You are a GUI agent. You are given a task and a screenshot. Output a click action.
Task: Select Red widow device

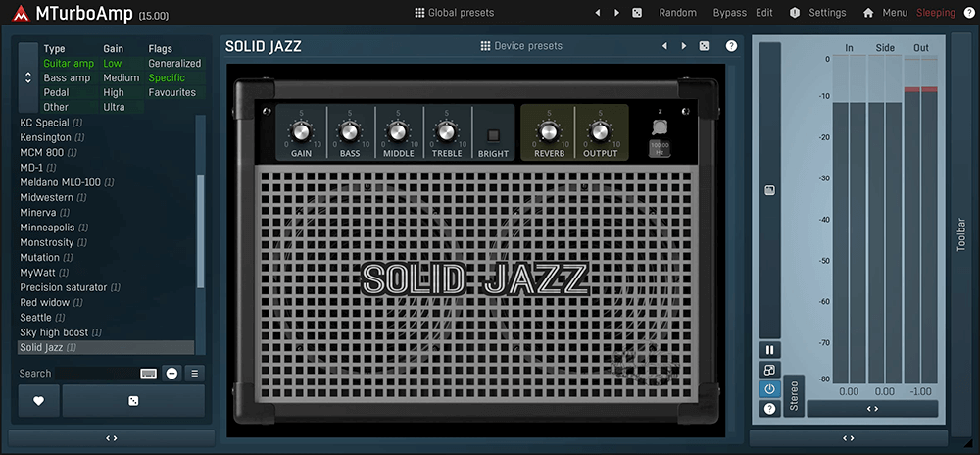pyautogui.click(x=106, y=302)
